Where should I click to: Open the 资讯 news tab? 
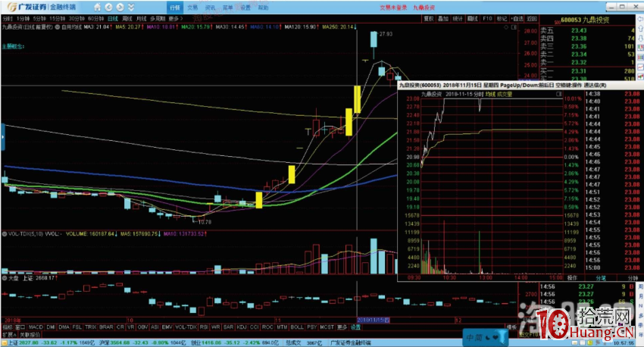pos(210,8)
